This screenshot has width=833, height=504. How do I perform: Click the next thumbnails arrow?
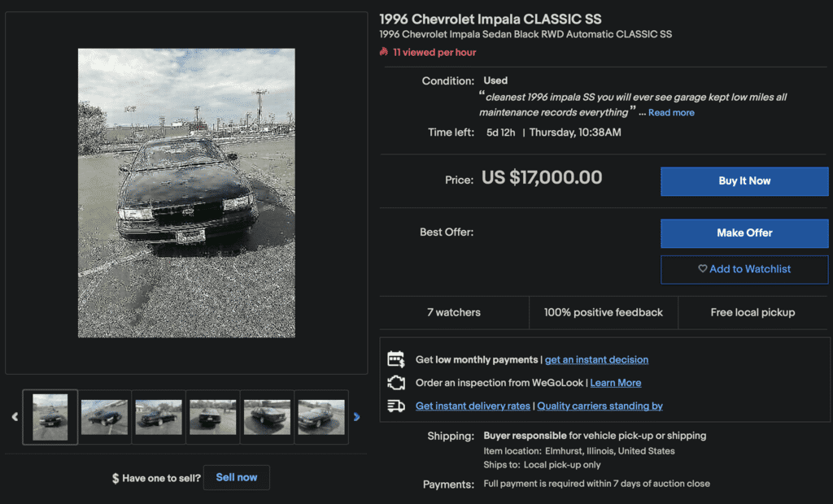pos(356,417)
